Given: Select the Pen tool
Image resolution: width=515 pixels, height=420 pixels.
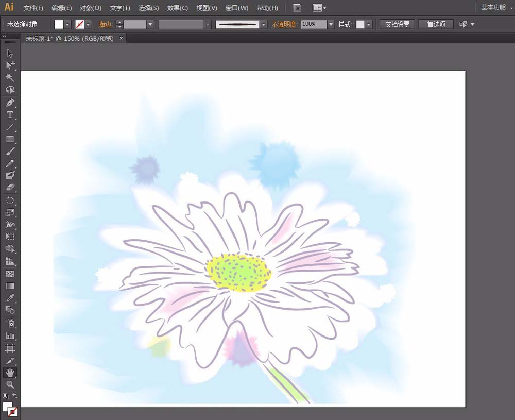Looking at the screenshot, I should point(10,103).
